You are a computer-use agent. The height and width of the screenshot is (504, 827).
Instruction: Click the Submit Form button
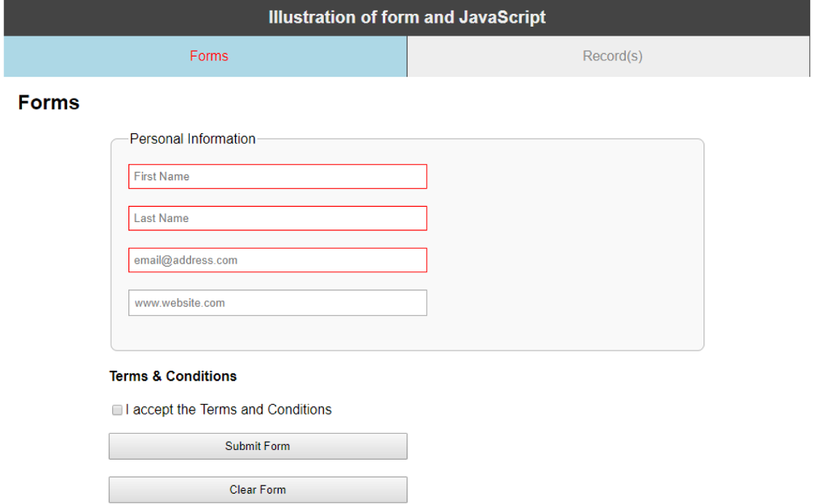tap(258, 446)
